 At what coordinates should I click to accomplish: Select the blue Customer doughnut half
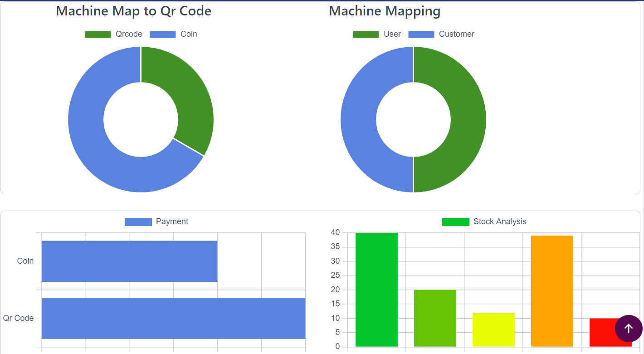coord(358,119)
